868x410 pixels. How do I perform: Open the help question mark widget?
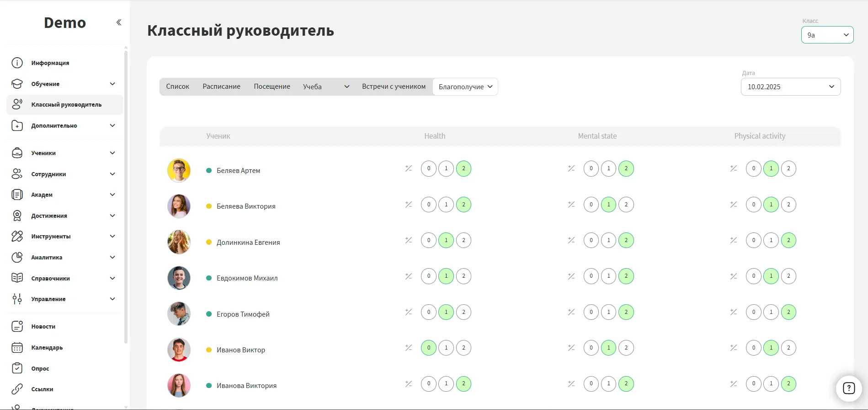848,388
